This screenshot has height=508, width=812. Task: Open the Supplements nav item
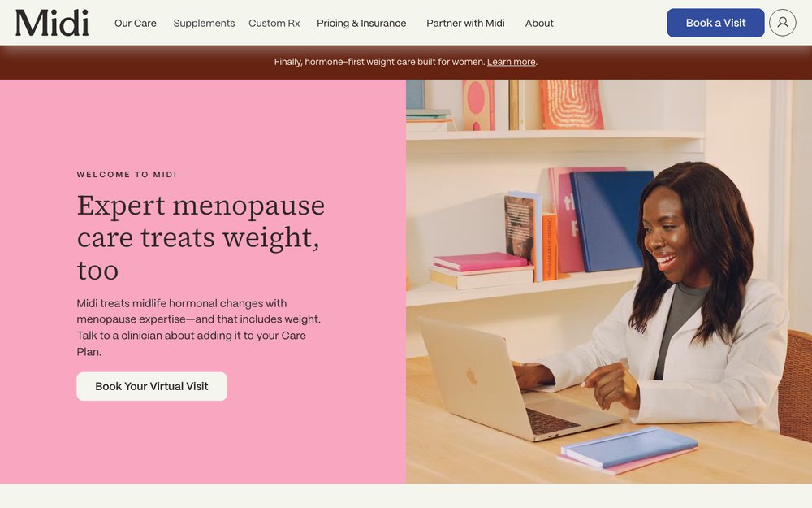point(204,24)
